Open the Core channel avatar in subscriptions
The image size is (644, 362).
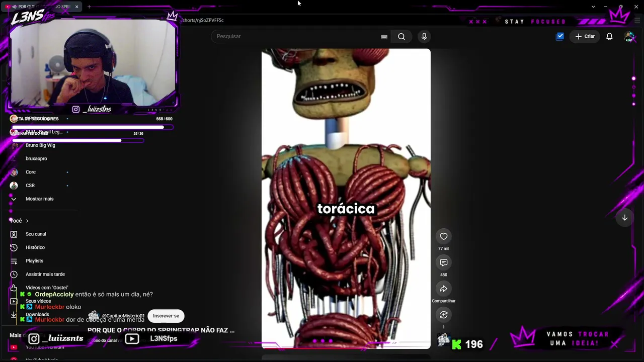pos(14,172)
